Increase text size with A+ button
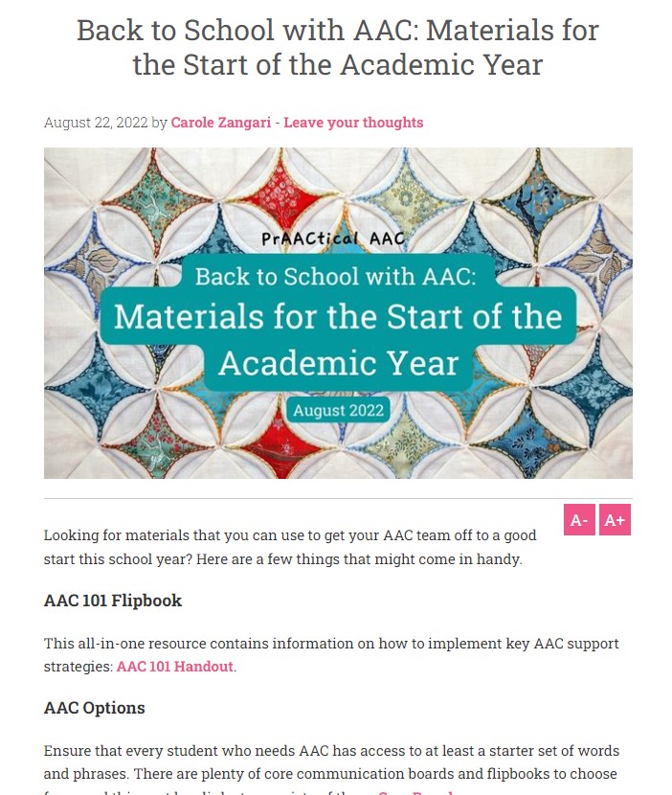The width and height of the screenshot is (672, 795). coord(615,520)
